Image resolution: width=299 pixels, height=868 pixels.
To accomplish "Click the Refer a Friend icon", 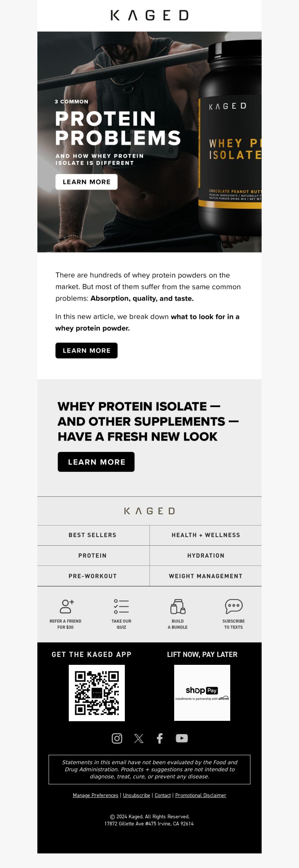I will pyautogui.click(x=67, y=607).
